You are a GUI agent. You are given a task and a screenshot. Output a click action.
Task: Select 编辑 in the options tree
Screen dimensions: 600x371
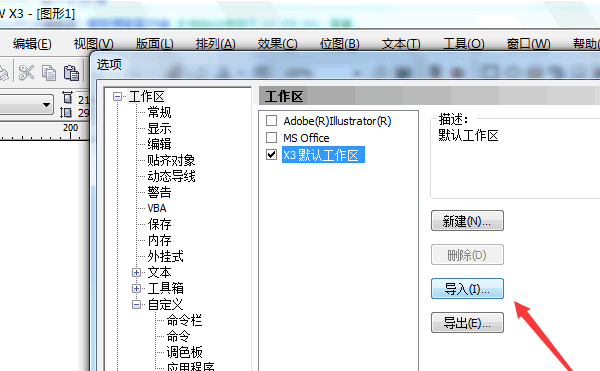point(159,144)
